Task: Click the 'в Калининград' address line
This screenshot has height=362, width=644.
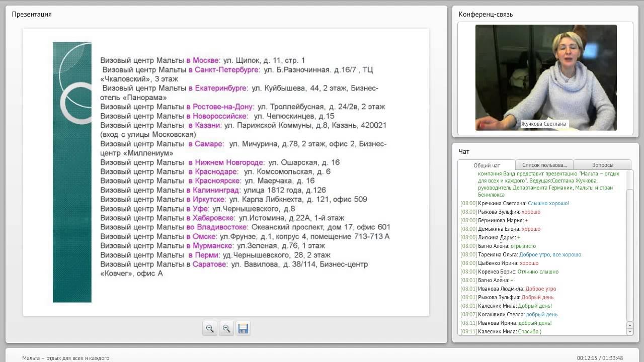Action: coord(213,190)
